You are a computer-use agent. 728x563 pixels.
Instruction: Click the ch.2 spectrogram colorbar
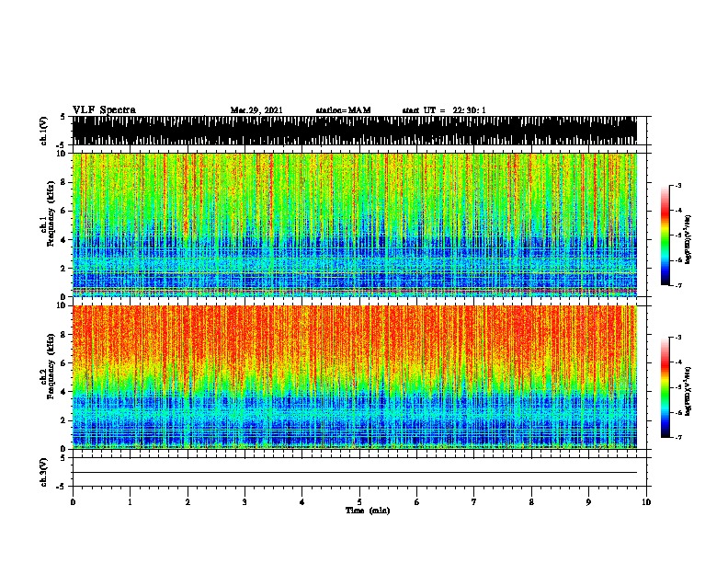pyautogui.click(x=665, y=387)
